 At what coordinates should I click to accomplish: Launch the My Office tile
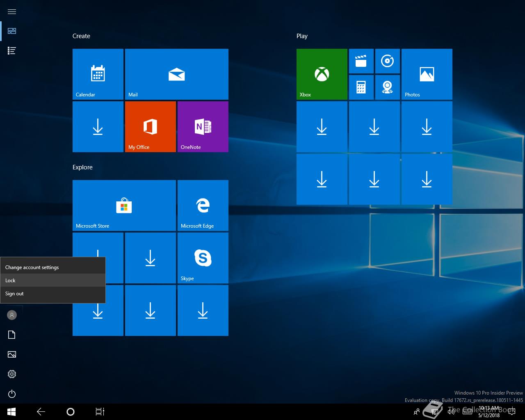(151, 127)
